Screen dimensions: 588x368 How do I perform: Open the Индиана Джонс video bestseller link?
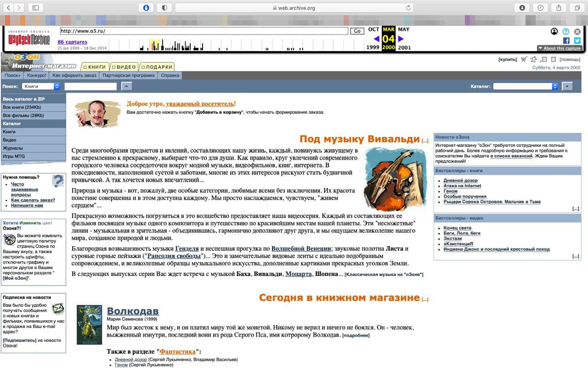(497, 249)
